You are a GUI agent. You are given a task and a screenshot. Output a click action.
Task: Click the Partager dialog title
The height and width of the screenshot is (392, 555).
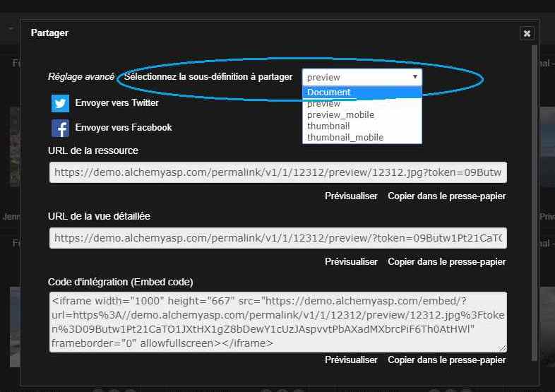(49, 33)
